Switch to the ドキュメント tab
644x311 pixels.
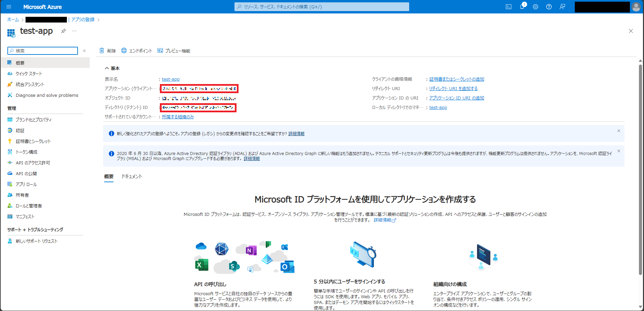pyautogui.click(x=132, y=176)
